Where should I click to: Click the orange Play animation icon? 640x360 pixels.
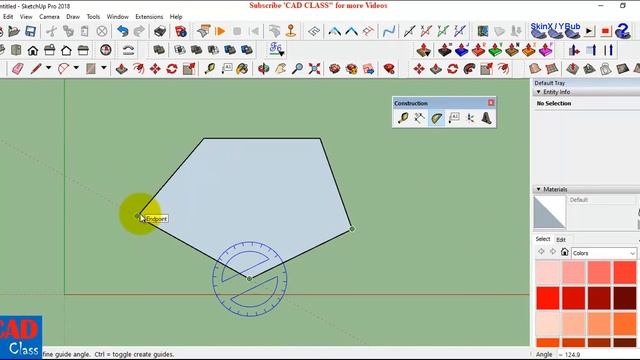[x=220, y=31]
